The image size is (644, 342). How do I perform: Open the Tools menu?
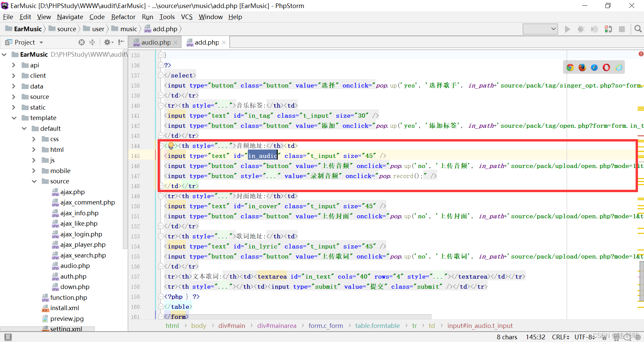click(x=167, y=17)
